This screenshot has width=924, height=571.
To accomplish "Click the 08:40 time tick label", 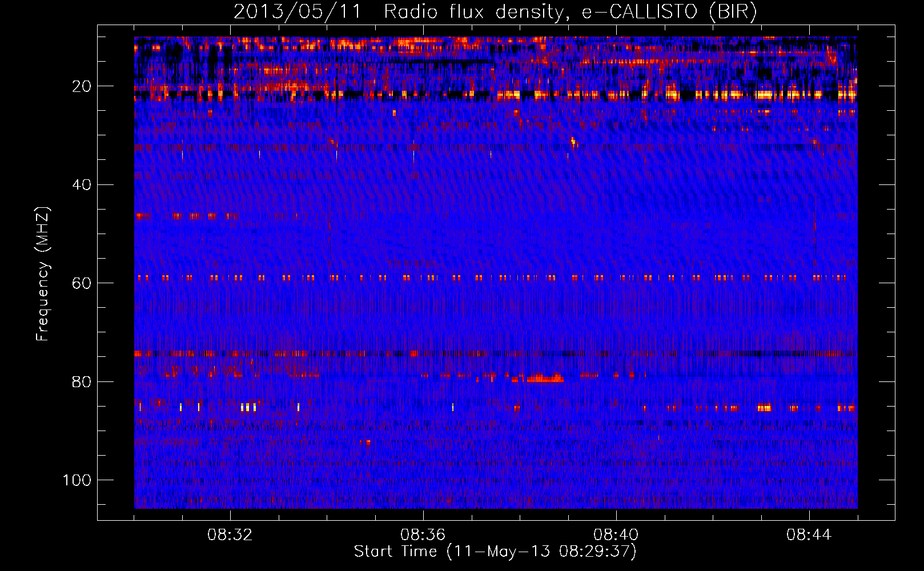I will pos(616,535).
